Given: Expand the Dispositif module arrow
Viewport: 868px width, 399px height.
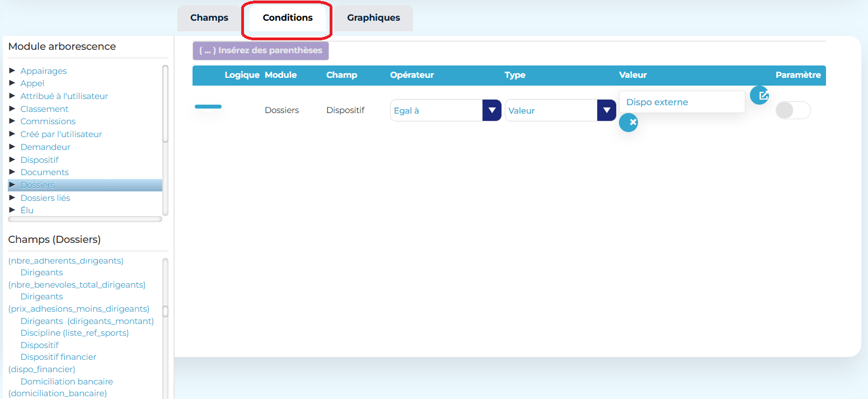Looking at the screenshot, I should coord(12,159).
